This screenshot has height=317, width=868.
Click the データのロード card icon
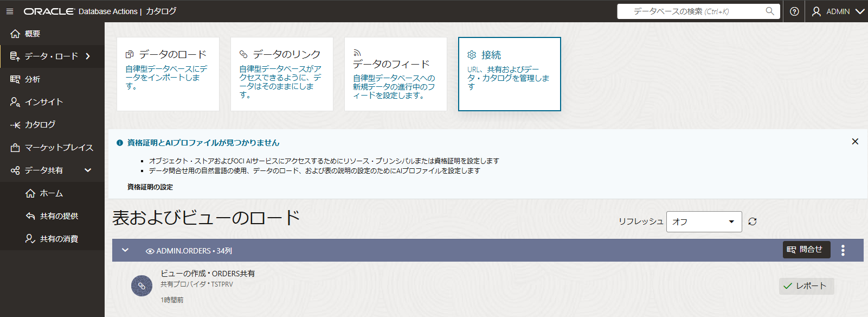pyautogui.click(x=130, y=54)
